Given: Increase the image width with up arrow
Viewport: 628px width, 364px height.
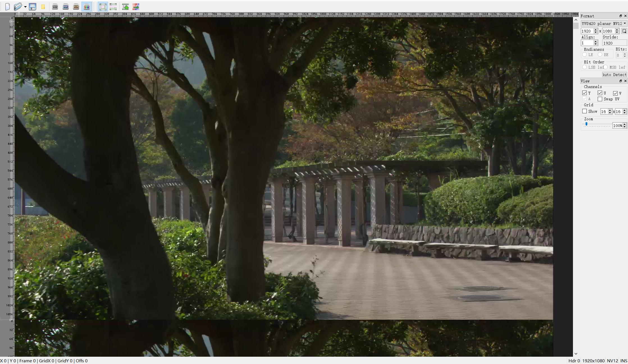Looking at the screenshot, I should click(x=595, y=30).
